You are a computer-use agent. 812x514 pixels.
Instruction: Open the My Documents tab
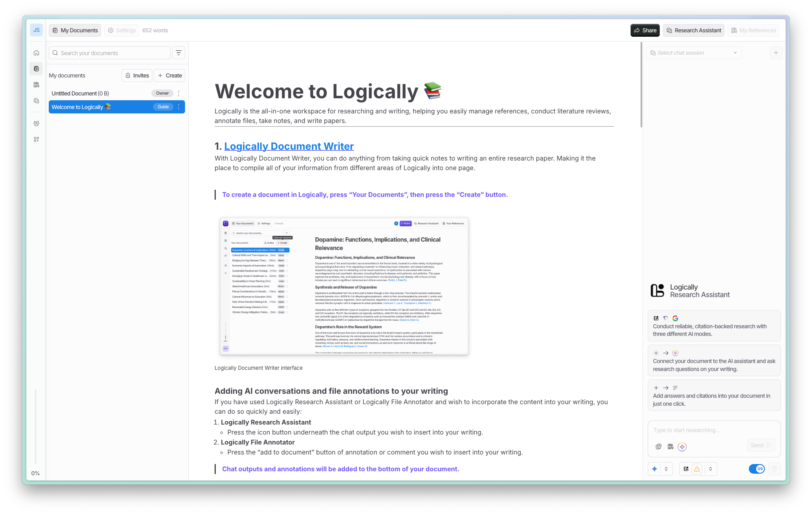pos(75,30)
